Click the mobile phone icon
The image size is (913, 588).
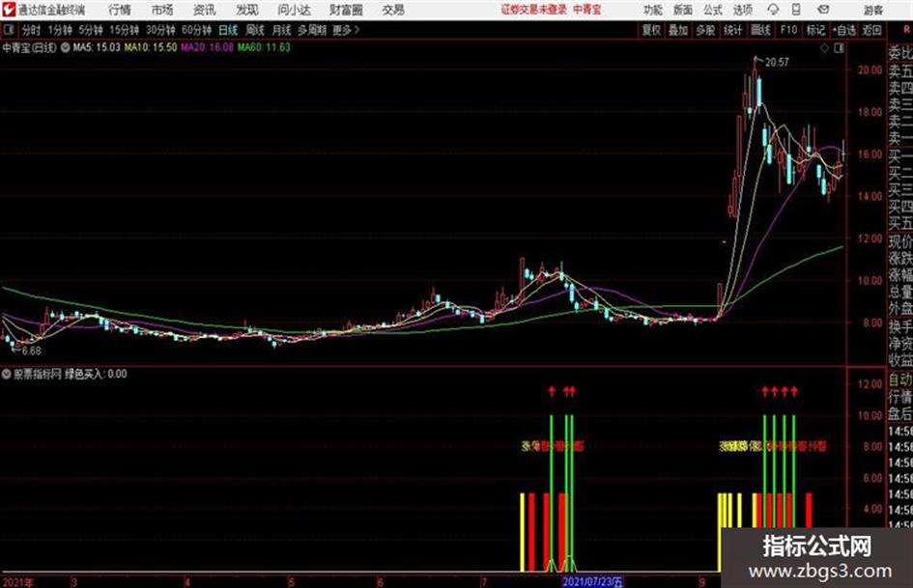pos(796,10)
